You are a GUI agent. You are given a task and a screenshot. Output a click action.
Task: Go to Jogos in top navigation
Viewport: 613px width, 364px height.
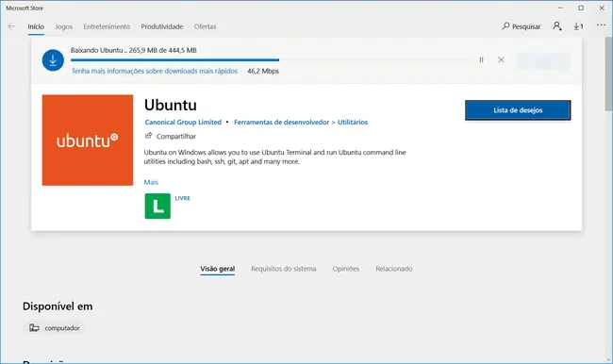click(64, 26)
